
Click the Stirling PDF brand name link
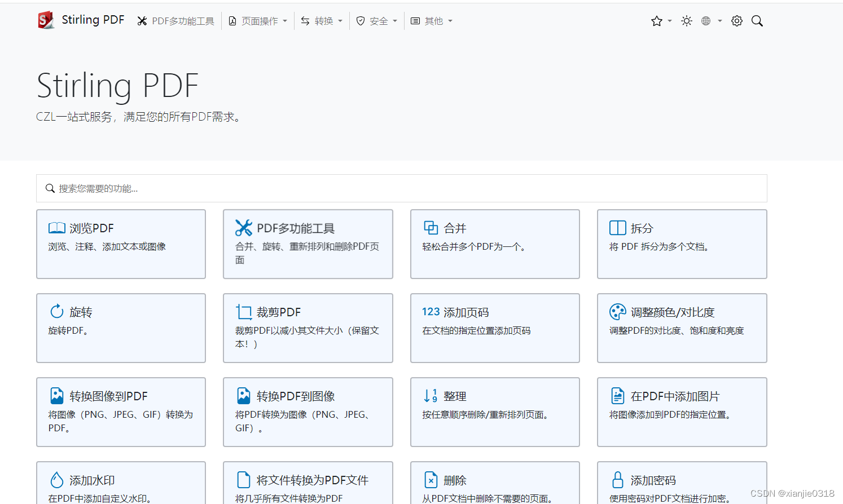(93, 20)
